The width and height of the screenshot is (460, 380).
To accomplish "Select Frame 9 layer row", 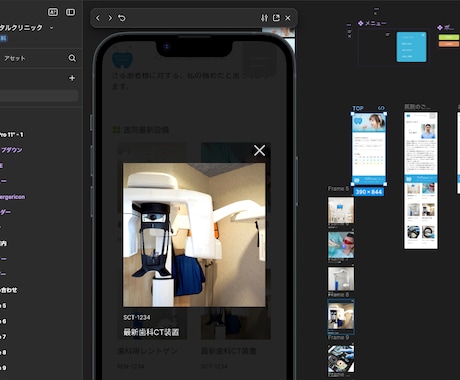I will click(3, 368).
